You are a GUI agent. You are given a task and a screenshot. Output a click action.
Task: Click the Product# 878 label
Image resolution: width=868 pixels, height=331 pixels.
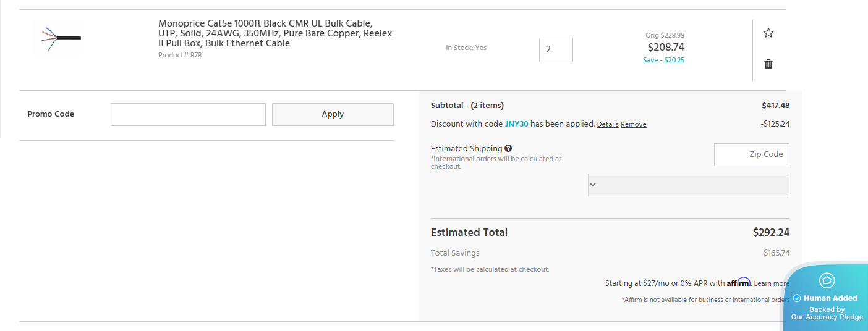coord(180,56)
